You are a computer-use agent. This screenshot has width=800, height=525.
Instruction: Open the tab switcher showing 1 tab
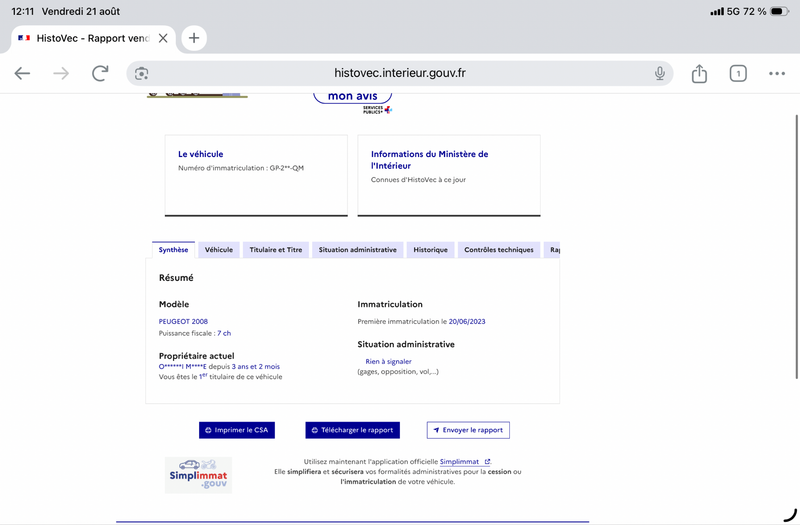coord(738,73)
